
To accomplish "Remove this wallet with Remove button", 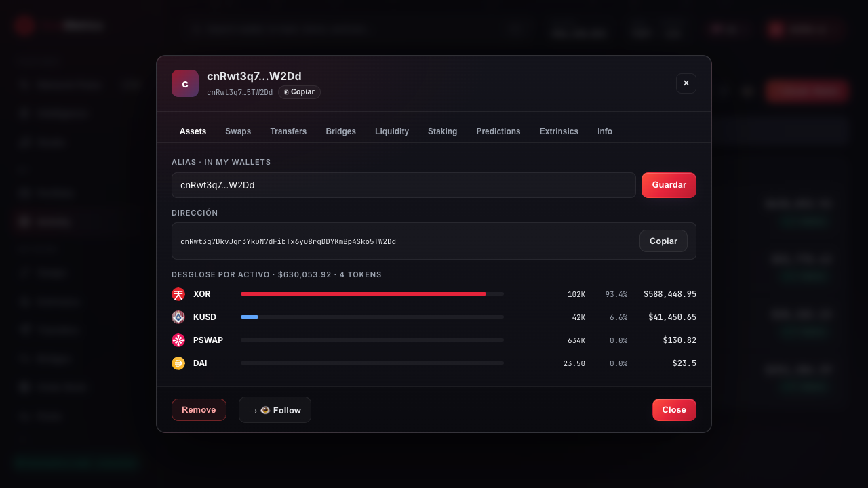I will click(199, 410).
